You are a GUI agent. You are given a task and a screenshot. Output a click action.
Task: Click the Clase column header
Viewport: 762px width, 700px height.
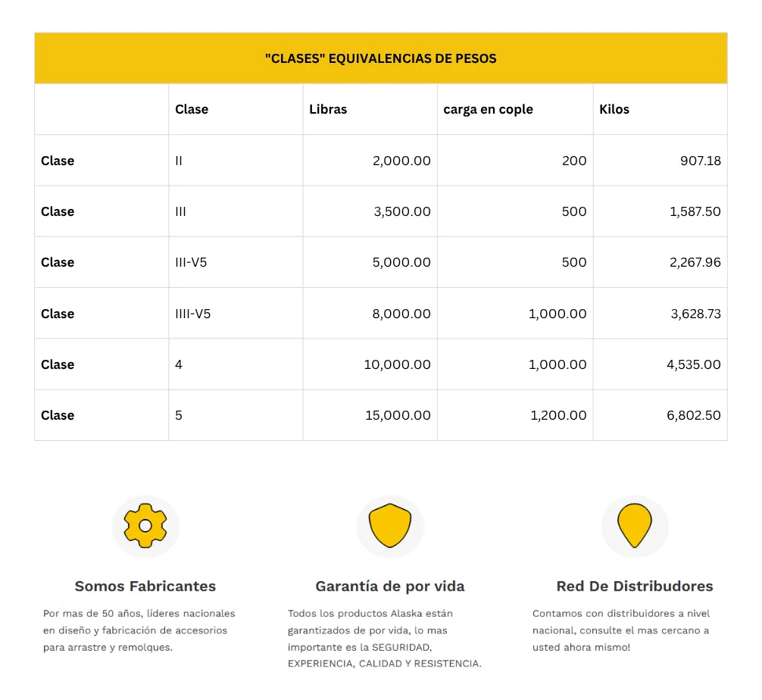click(x=192, y=109)
